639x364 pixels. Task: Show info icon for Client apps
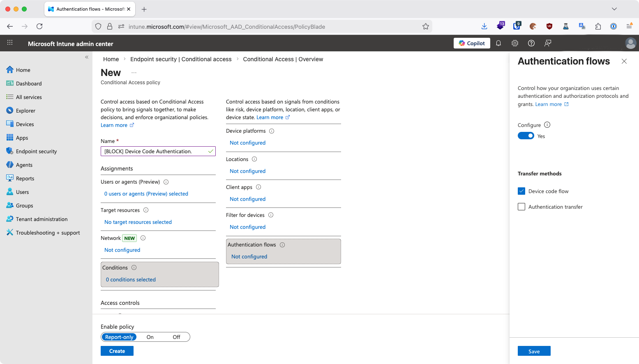click(x=258, y=187)
